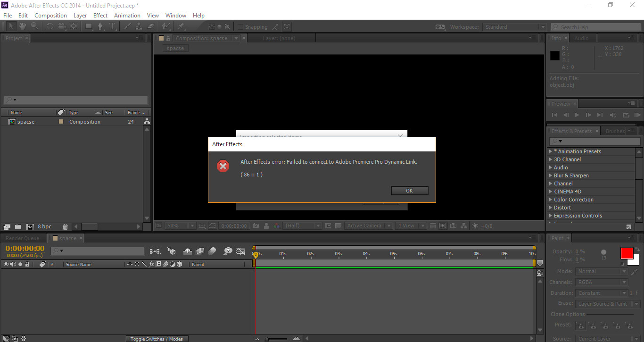Select the Rotation tool
The image size is (644, 342).
50,26
